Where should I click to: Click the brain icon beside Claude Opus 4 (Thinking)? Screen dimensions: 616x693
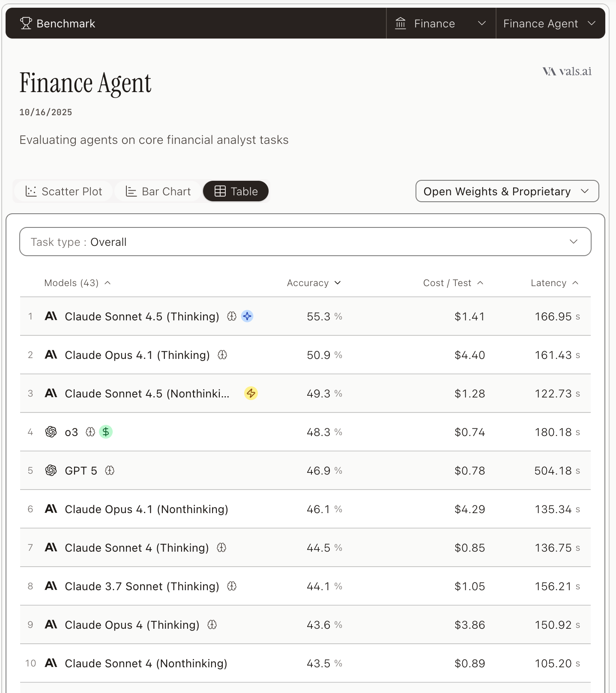[x=212, y=625]
